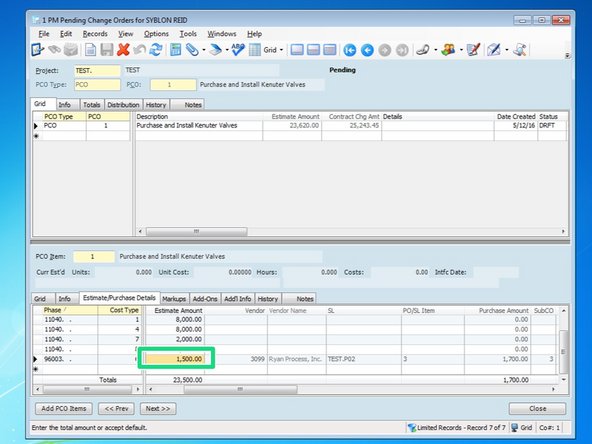Click the Cost Type column header
Image resolution: width=592 pixels, height=444 pixels.
[119, 310]
